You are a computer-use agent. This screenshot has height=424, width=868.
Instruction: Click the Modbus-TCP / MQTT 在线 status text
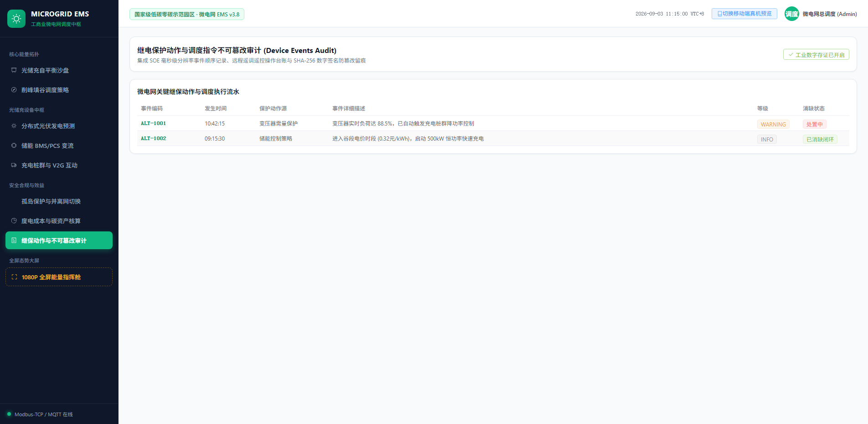[44, 414]
